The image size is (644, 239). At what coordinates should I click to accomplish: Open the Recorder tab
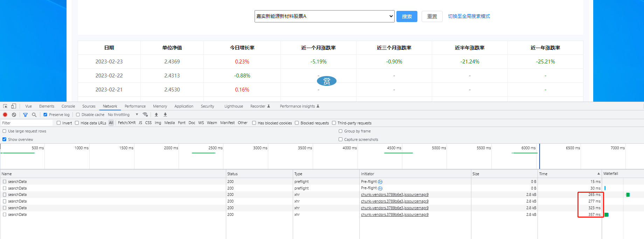click(260, 106)
